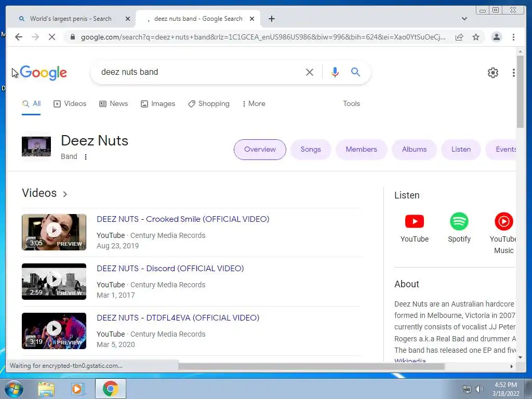Go back to the previous page
This screenshot has width=532, height=399.
point(19,37)
